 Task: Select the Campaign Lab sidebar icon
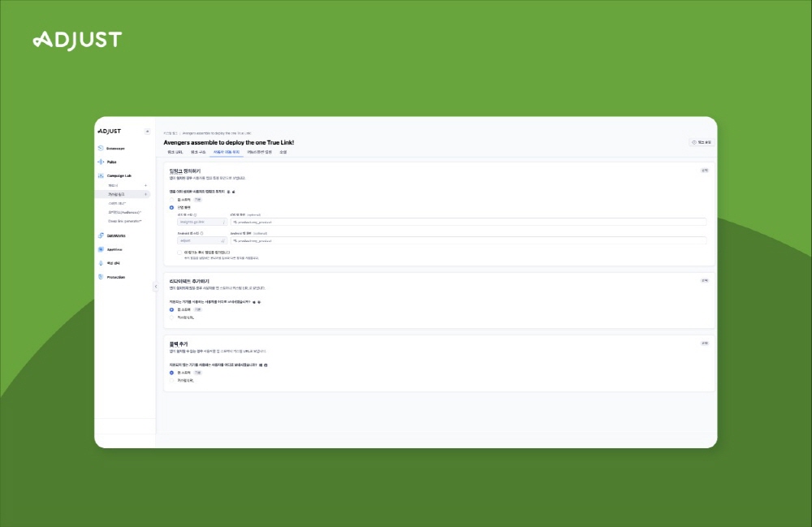coord(101,176)
